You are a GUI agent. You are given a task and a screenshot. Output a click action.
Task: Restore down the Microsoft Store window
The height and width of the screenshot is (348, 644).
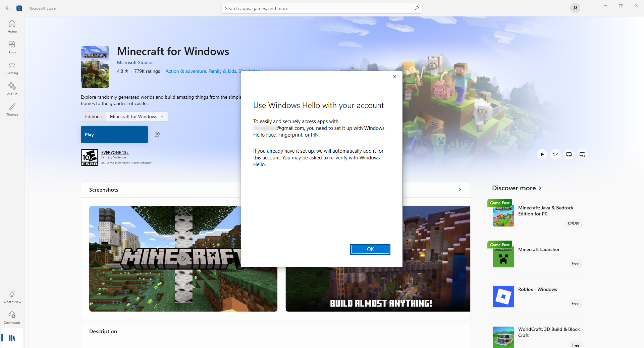(621, 5)
